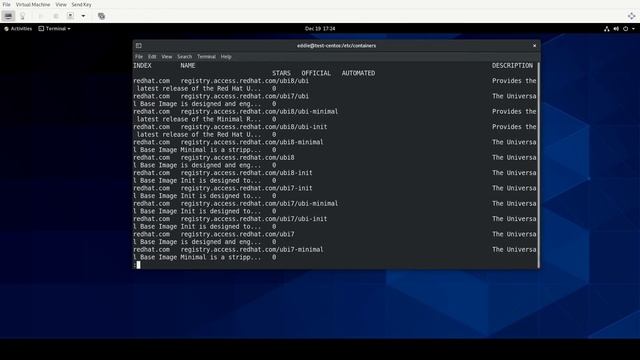Screen dimensions: 640x360
Task: Open the Terminal app menu in top bar
Action: click(x=54, y=29)
